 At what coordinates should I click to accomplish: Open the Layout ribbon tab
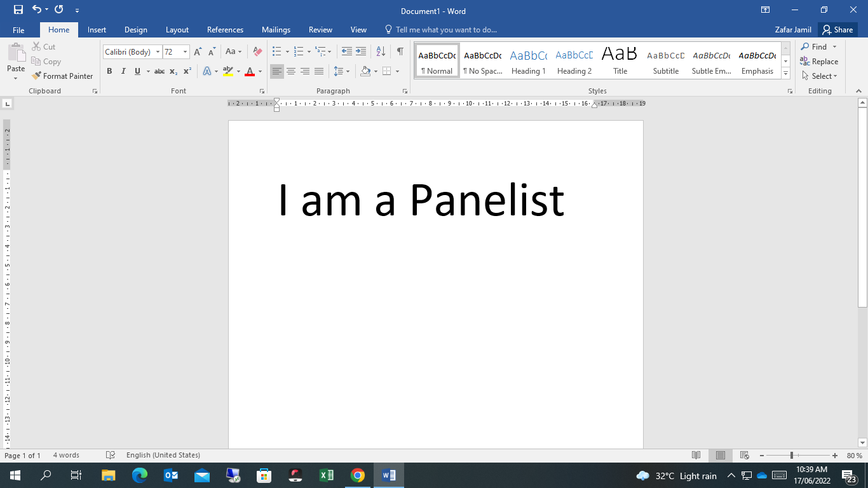click(177, 30)
